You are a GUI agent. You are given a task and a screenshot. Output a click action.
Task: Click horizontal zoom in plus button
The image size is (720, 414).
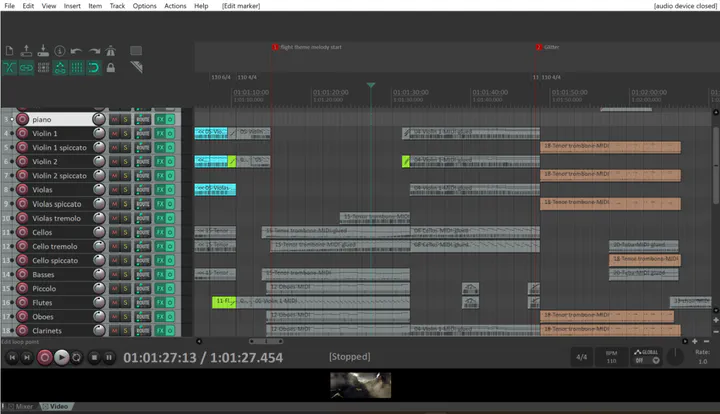[695, 341]
